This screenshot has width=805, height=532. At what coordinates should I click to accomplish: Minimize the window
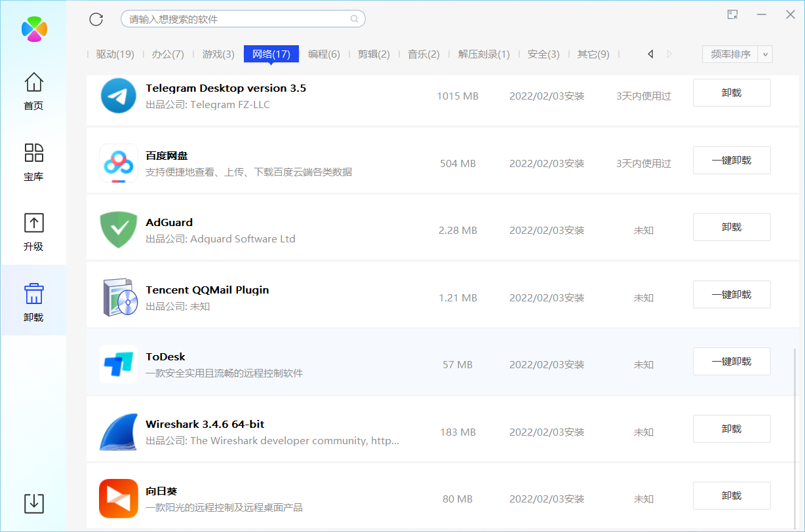coord(762,14)
